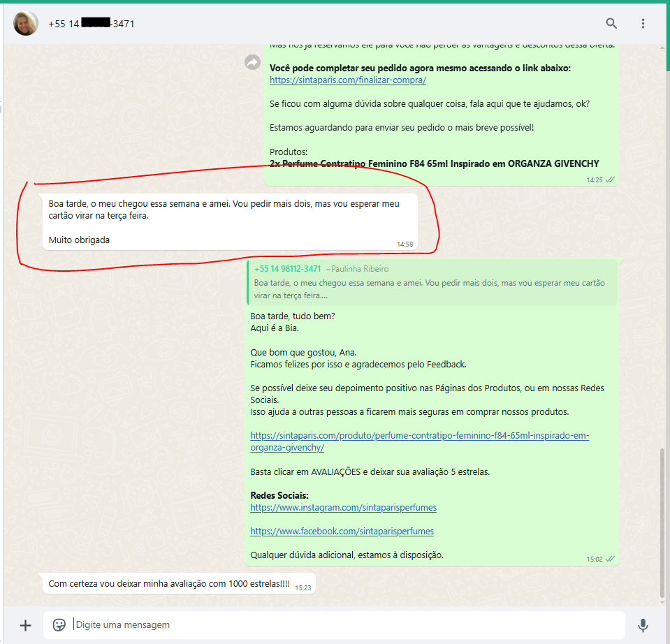Start voice recording with the microphone icon
Screen dimensions: 670x644
[x=643, y=625]
